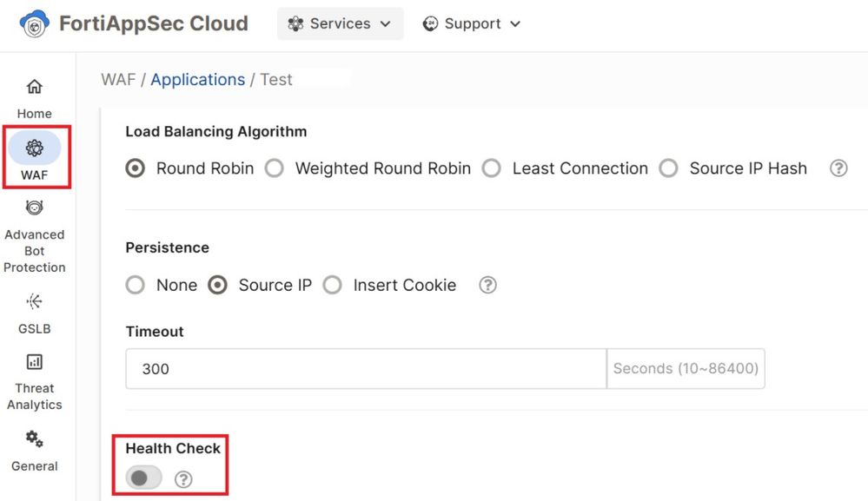Viewport: 868px width, 501px height.
Task: Click help icon beside Health Check toggle
Action: click(x=183, y=478)
